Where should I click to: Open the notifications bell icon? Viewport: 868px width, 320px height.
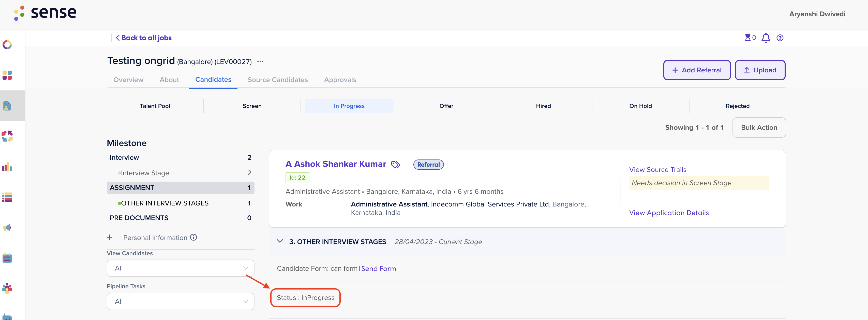pos(766,38)
